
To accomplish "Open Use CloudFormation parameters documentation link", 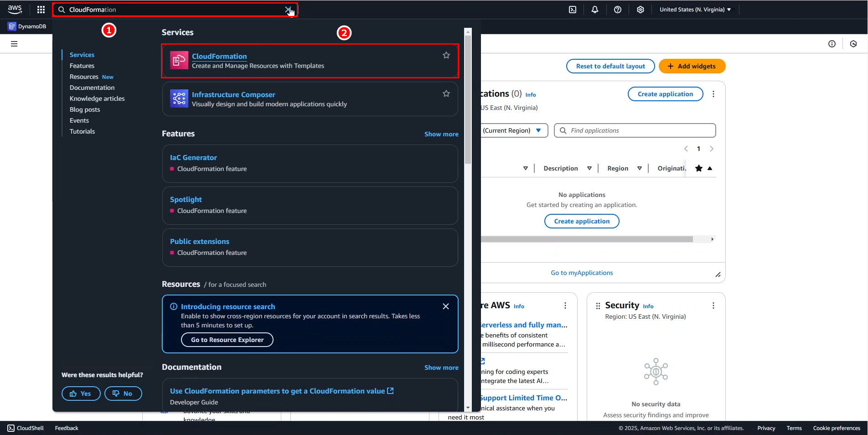I will (282, 391).
